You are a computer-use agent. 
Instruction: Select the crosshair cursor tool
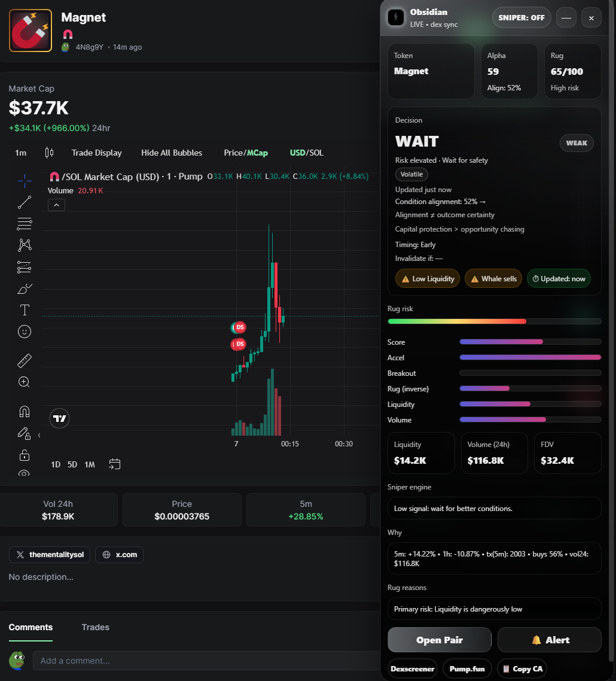point(25,180)
